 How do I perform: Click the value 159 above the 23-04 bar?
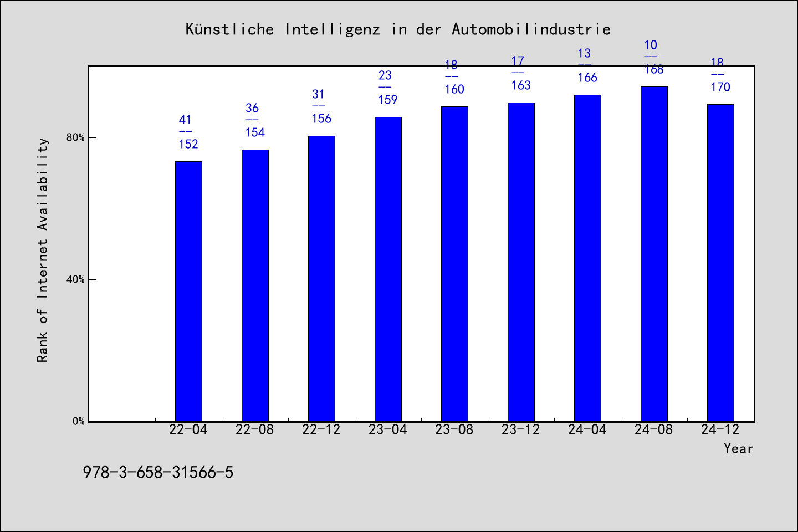[388, 100]
